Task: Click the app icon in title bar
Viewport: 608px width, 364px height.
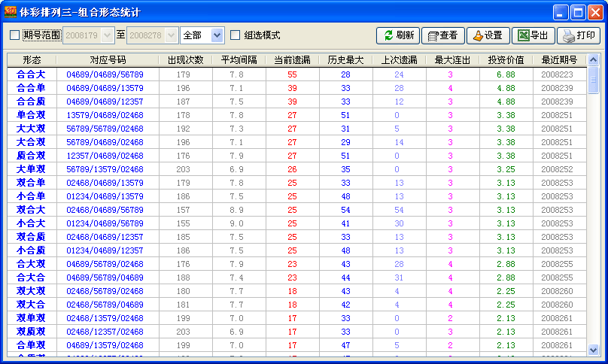Action: [11, 12]
